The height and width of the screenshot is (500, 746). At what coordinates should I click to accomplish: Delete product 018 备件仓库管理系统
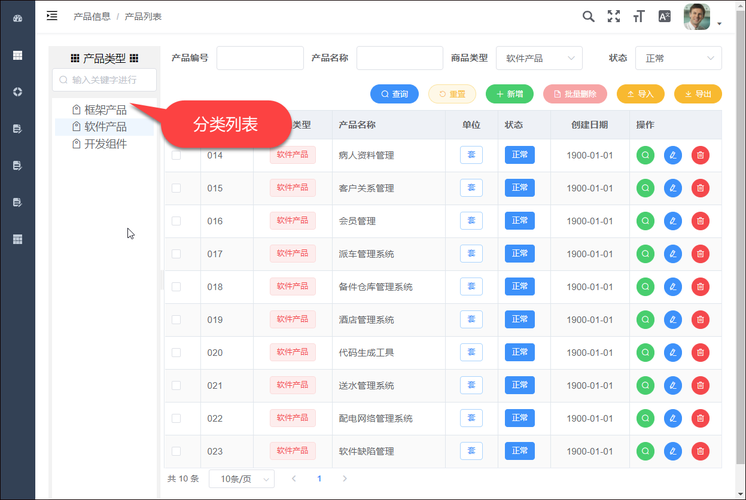coord(700,286)
